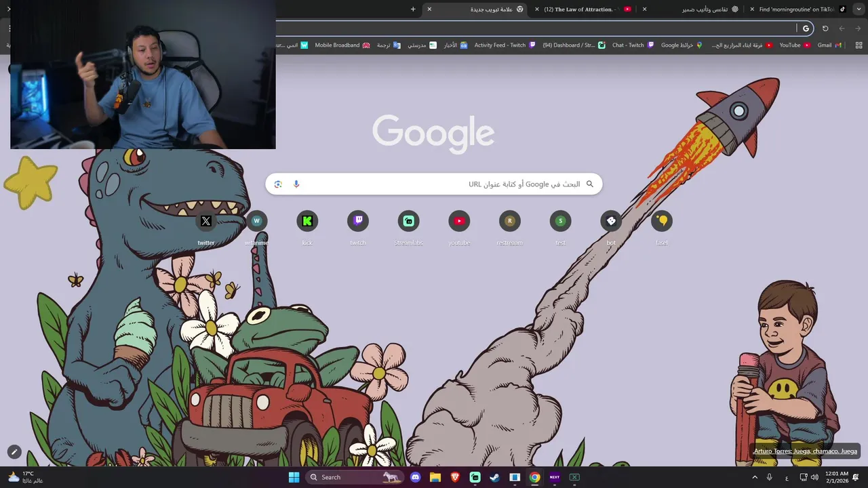Viewport: 868px width, 488px height.
Task: Open a new tab with plus button
Action: pos(413,9)
